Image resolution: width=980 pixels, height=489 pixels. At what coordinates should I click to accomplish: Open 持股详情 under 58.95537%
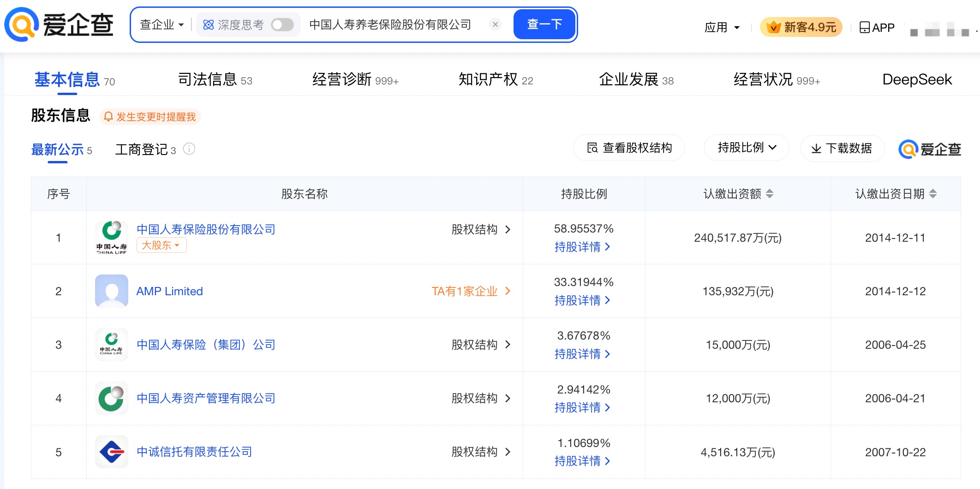point(583,247)
